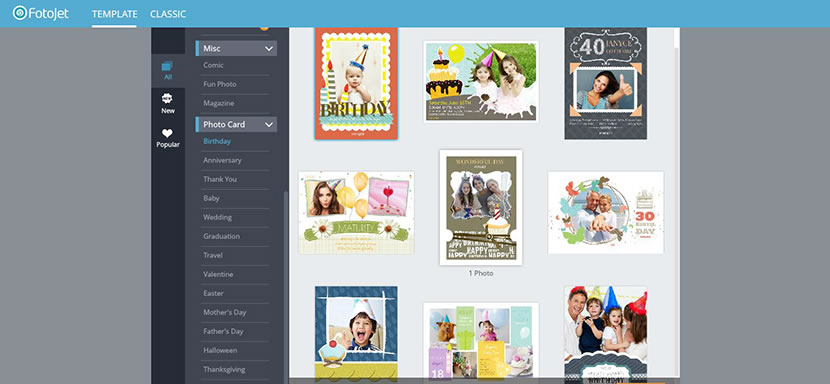The height and width of the screenshot is (384, 830).
Task: Select the Thanksgiving category
Action: point(224,370)
